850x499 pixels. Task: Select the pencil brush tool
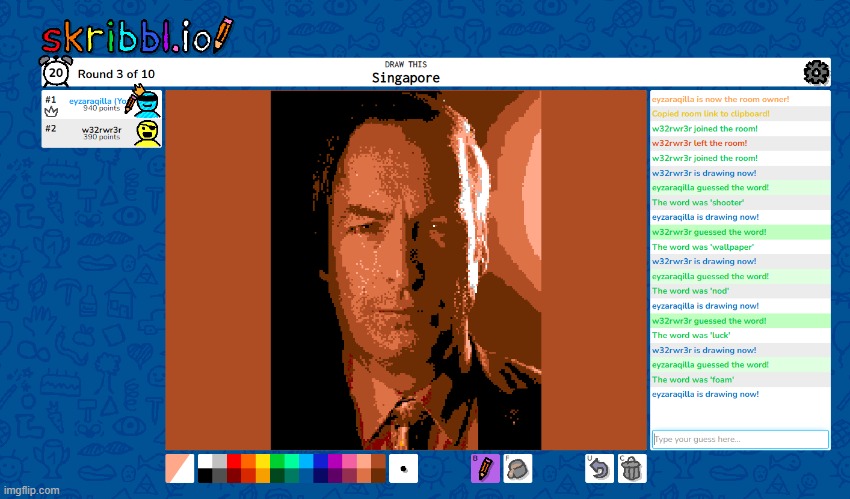click(485, 468)
